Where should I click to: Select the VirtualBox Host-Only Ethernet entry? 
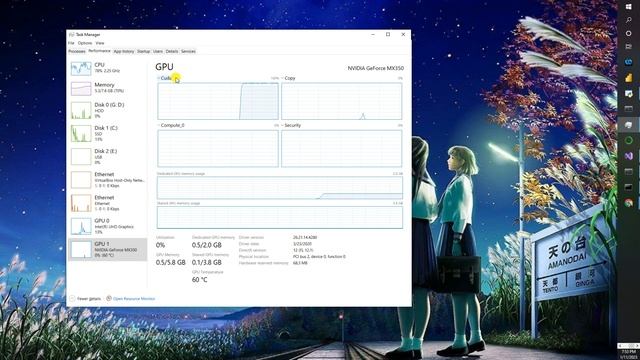pyautogui.click(x=107, y=180)
